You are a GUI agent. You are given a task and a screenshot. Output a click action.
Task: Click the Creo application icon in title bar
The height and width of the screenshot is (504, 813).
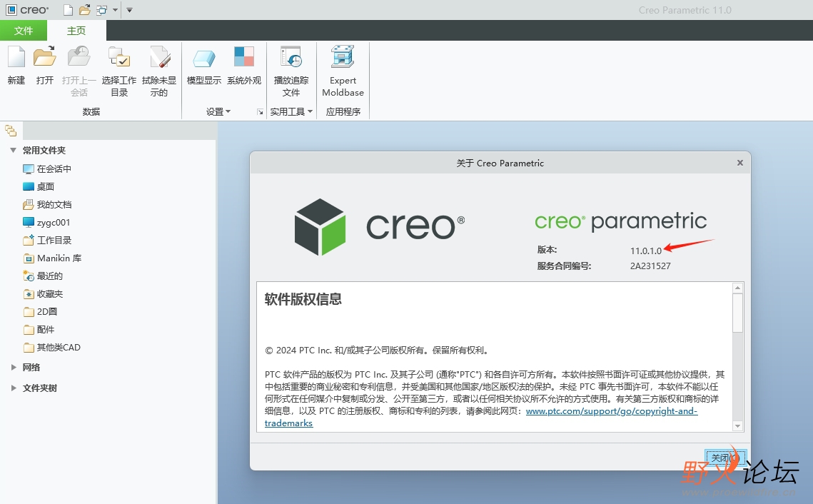11,10
